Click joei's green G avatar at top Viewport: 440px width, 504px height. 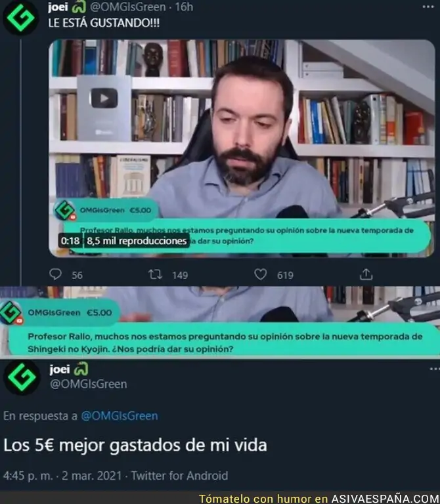[20, 17]
